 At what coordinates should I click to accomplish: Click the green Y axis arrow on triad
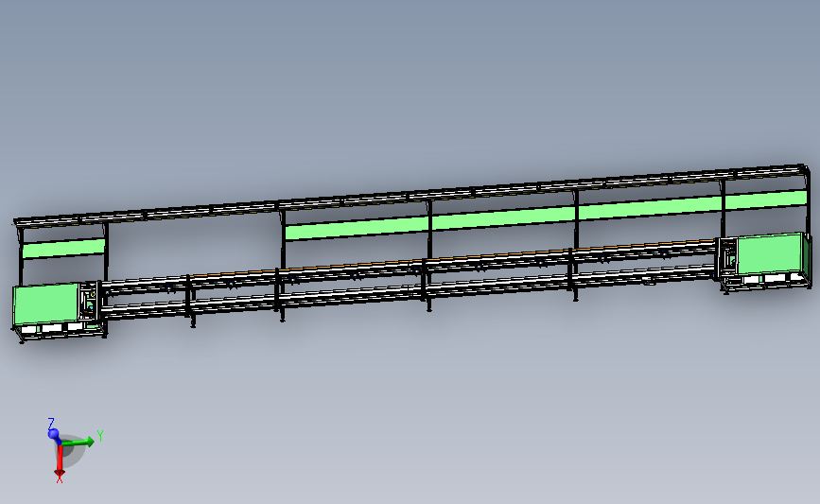79,443
